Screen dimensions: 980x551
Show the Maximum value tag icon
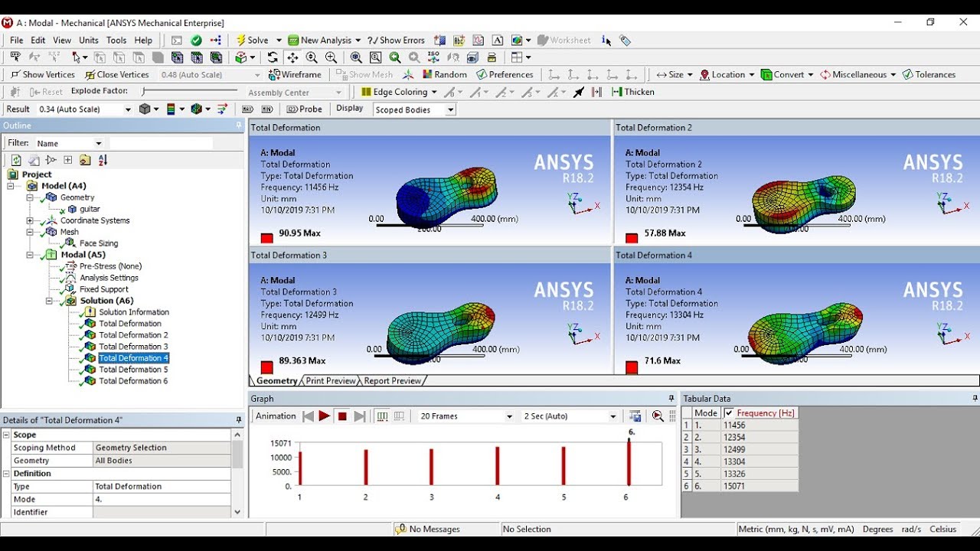tap(247, 109)
